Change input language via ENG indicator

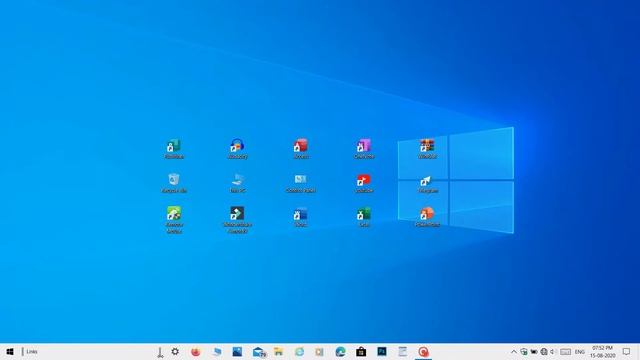point(580,352)
